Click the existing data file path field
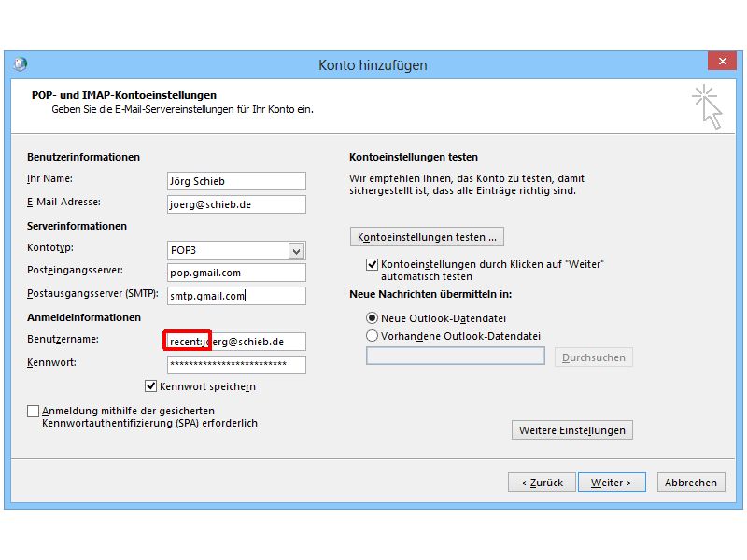Image resolution: width=747 pixels, height=560 pixels. pos(456,356)
